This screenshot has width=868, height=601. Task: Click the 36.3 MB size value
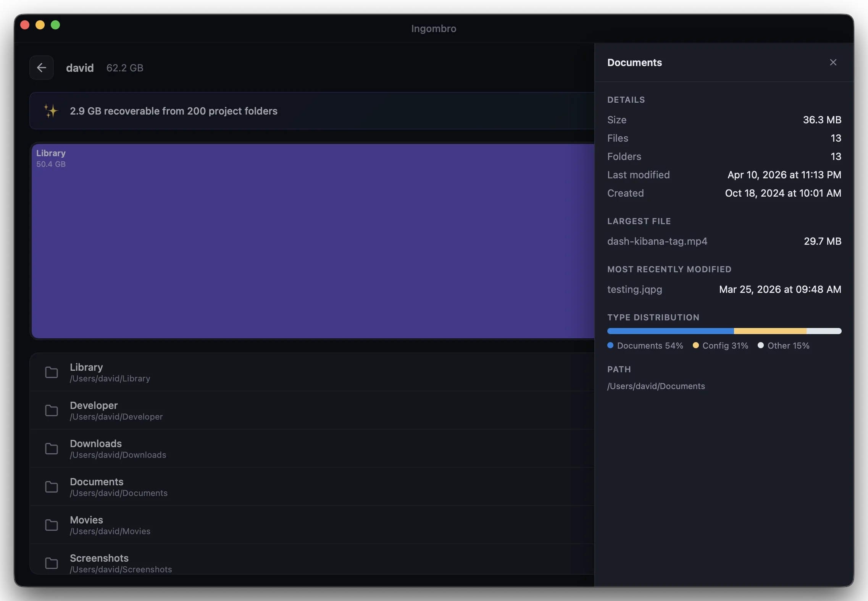pos(822,120)
